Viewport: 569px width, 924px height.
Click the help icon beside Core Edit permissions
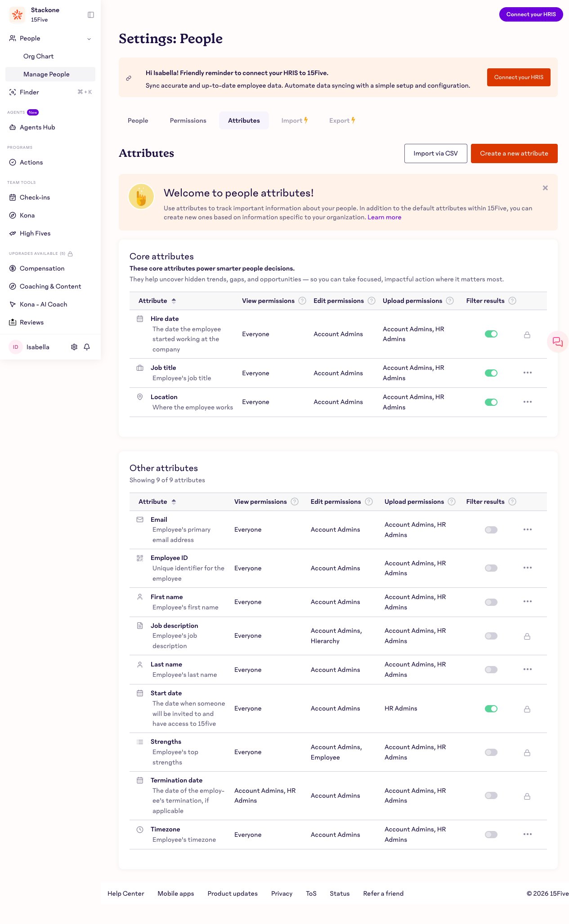372,301
